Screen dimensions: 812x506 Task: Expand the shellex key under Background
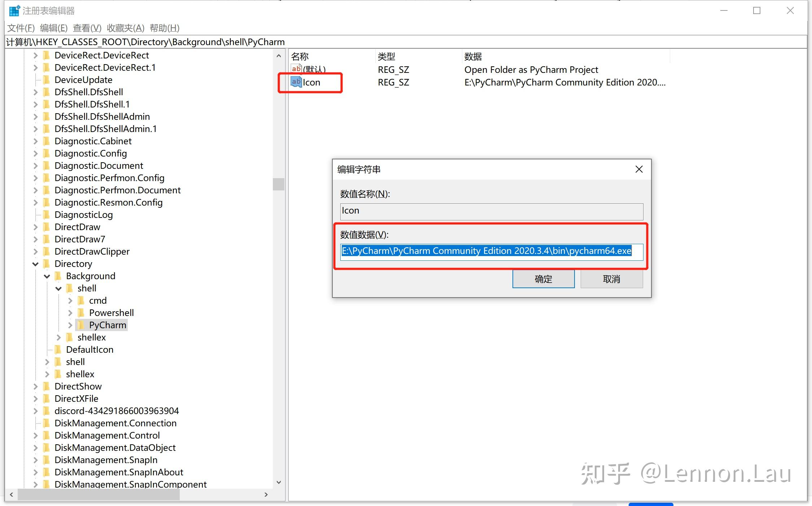pyautogui.click(x=58, y=337)
